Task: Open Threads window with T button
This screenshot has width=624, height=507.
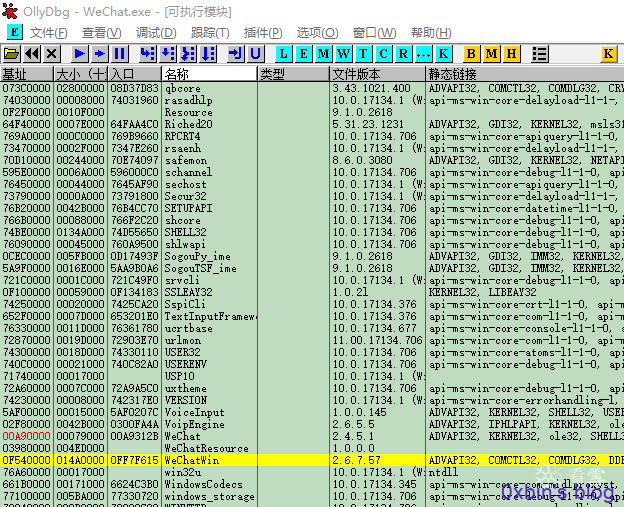Action: pos(363,54)
